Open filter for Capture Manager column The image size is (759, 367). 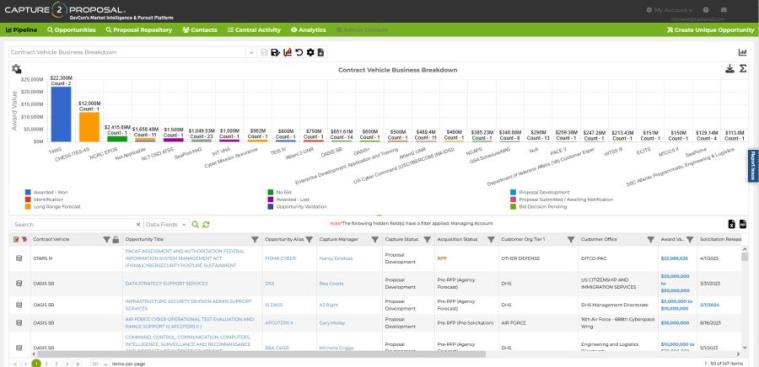point(375,240)
